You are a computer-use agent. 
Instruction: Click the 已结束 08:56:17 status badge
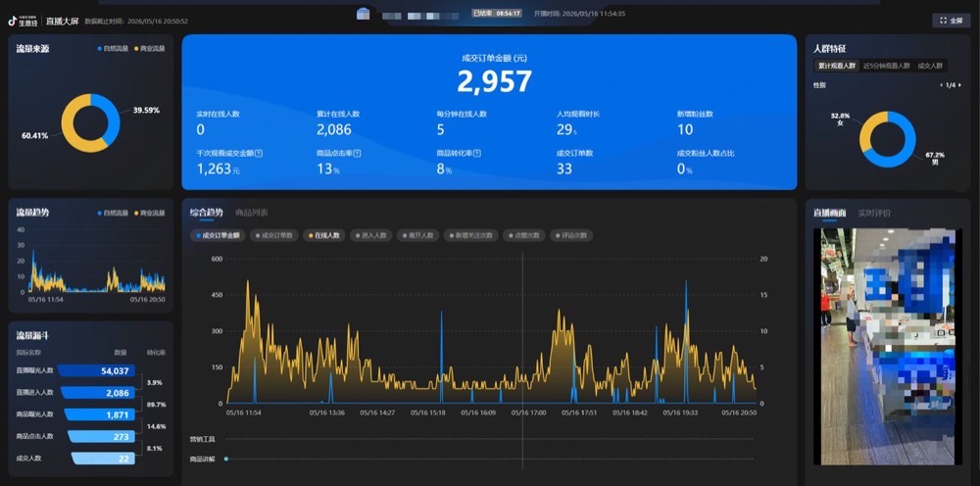click(497, 13)
